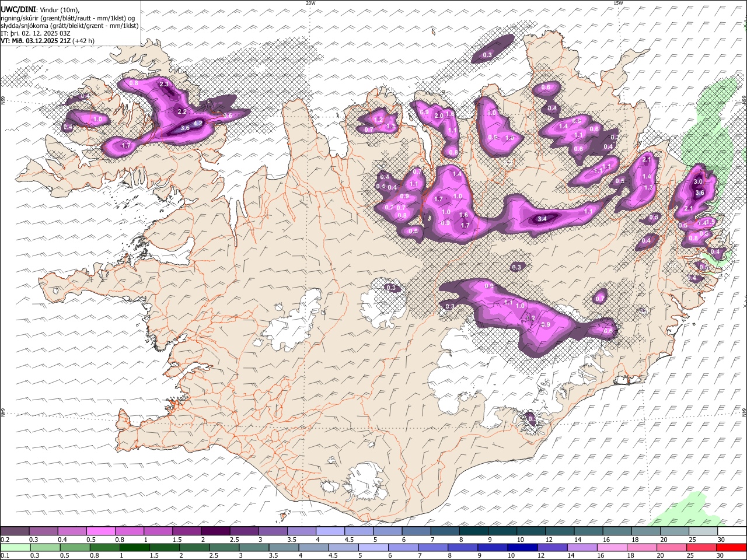Select navy blue 10 swatch in rain legend
The image size is (747, 560).
[522, 548]
